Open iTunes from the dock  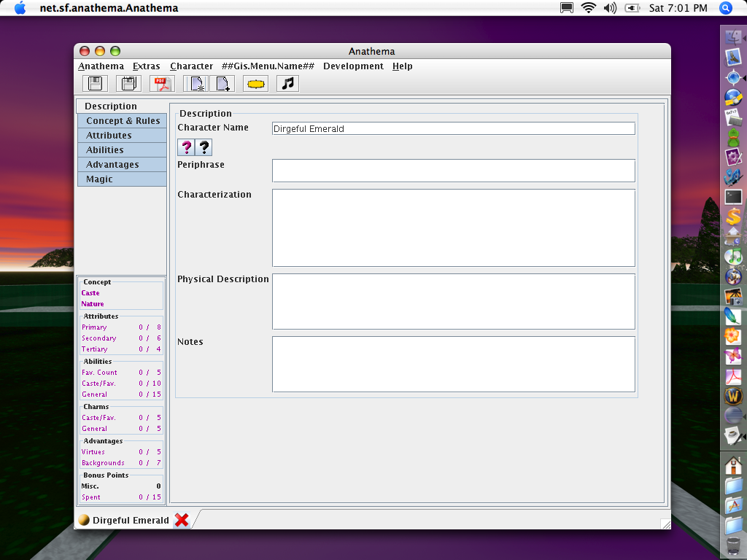734,257
